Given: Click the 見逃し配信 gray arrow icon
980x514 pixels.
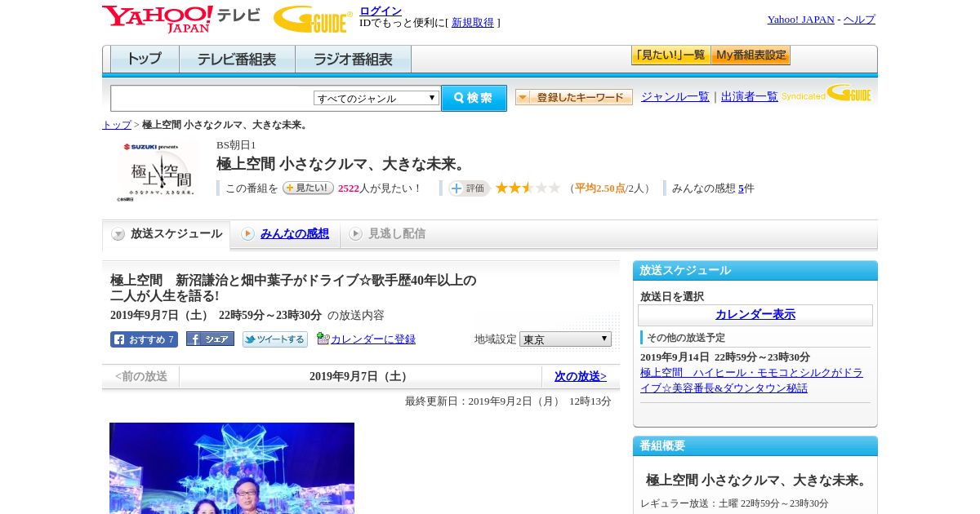Looking at the screenshot, I should tap(355, 234).
